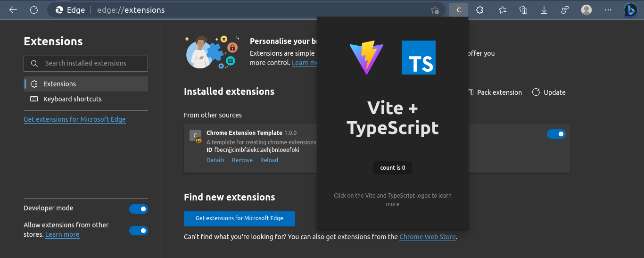Open Learn more in Personalise banner
The height and width of the screenshot is (258, 644).
[305, 63]
